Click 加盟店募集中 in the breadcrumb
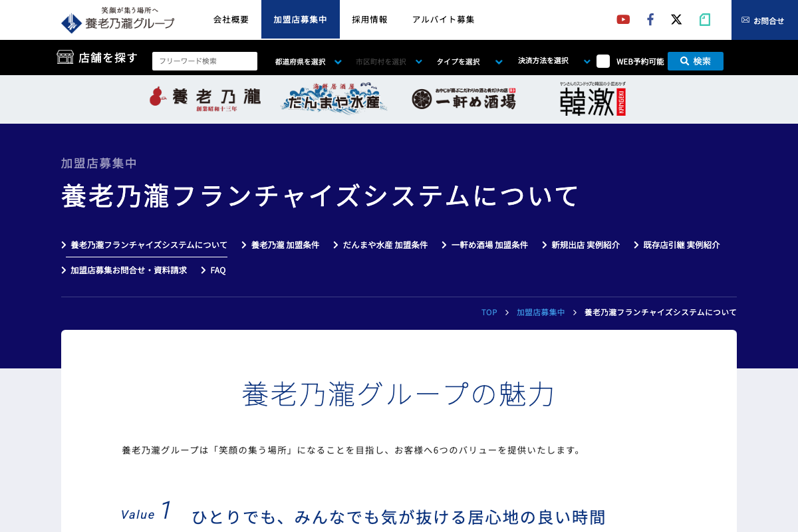The width and height of the screenshot is (798, 532). click(x=541, y=313)
